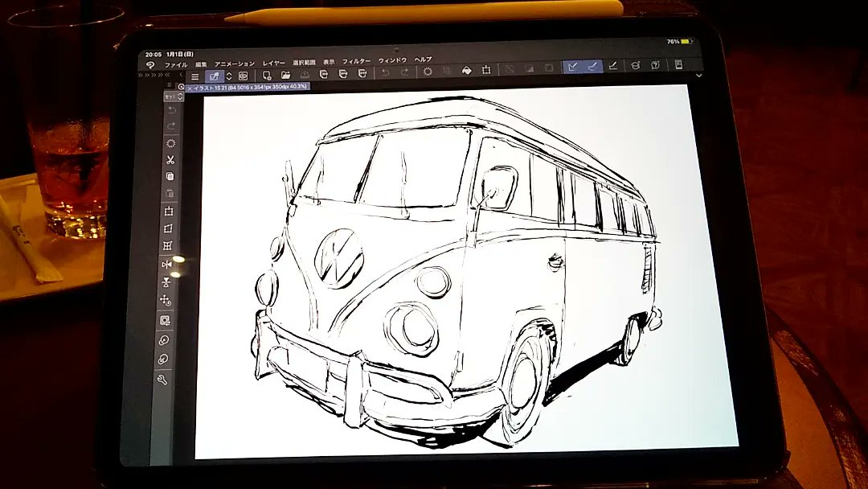868x489 pixels.
Task: Open the ファイル (File) menu
Action: (176, 65)
